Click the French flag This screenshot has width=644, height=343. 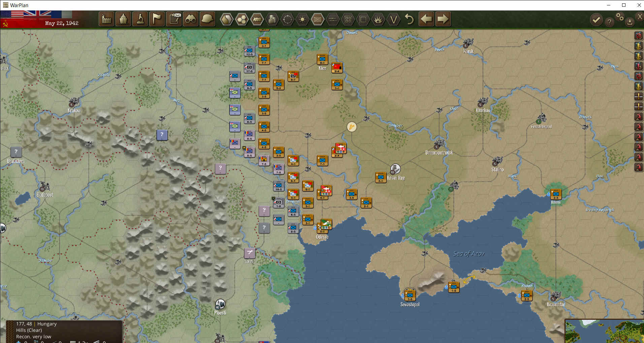(x=62, y=14)
